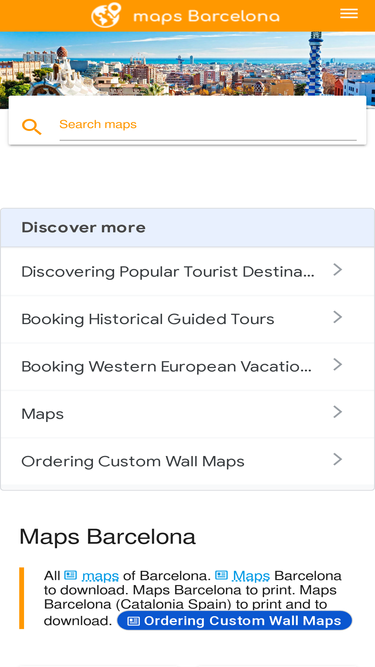This screenshot has width=375, height=667.
Task: Click the icon before the 'maps' link
Action: pyautogui.click(x=71, y=576)
